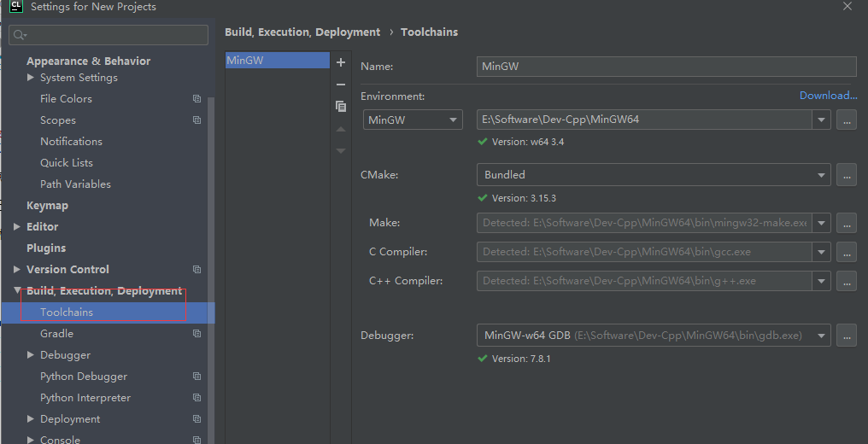Open the Download link for environment
This screenshot has height=444, width=868.
[x=828, y=96]
